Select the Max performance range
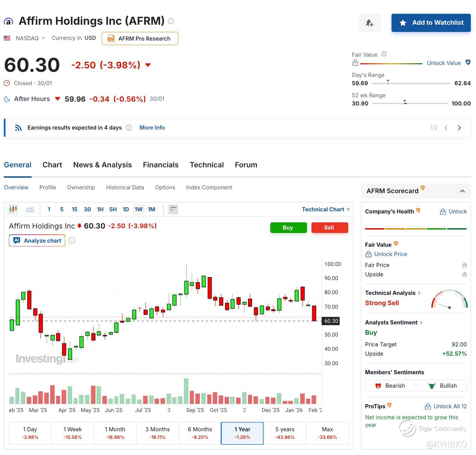Image resolution: width=476 pixels, height=455 pixels. pos(327,433)
